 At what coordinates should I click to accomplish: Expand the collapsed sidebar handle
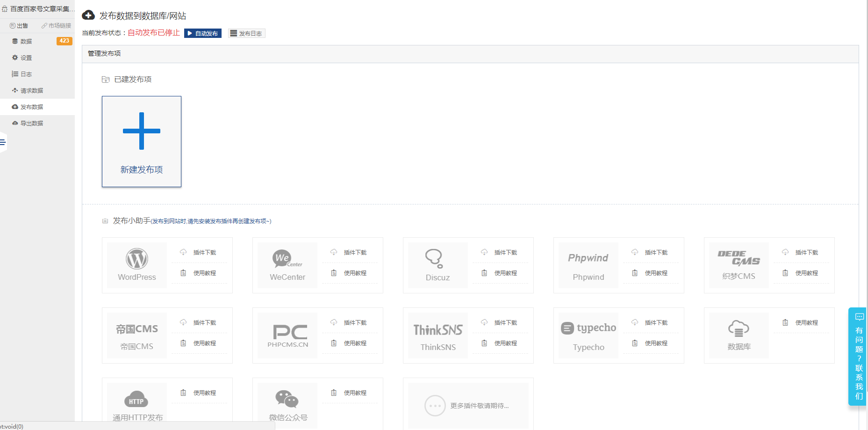pyautogui.click(x=3, y=142)
